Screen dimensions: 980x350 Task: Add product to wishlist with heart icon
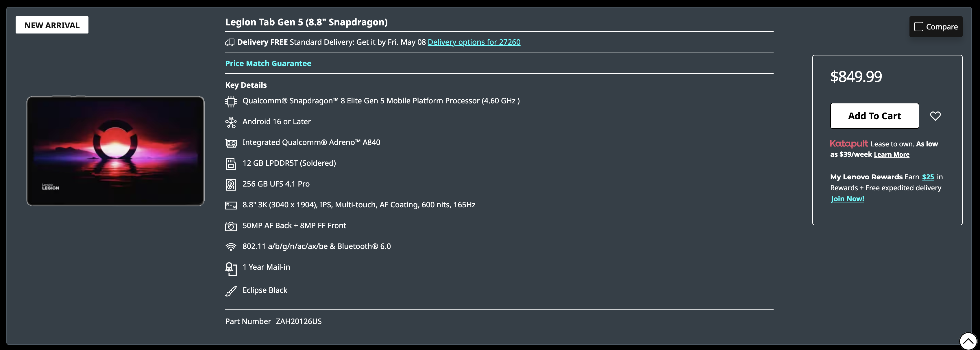(935, 116)
